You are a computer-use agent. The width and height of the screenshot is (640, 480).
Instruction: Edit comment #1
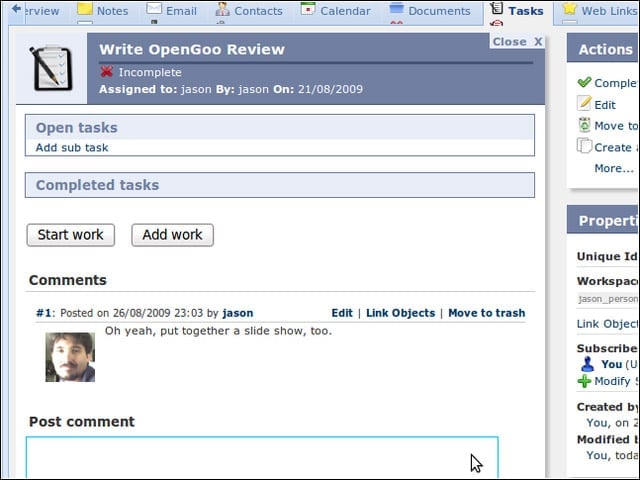coord(342,313)
